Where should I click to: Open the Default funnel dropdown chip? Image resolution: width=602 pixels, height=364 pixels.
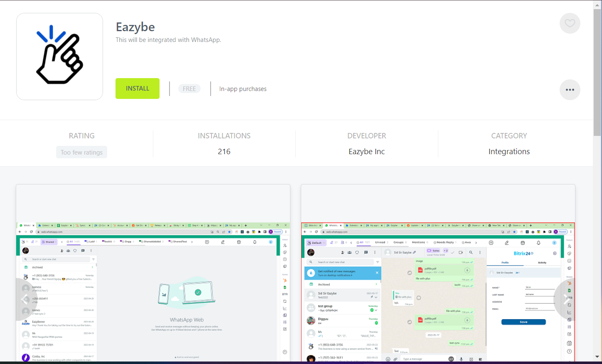tap(316, 242)
